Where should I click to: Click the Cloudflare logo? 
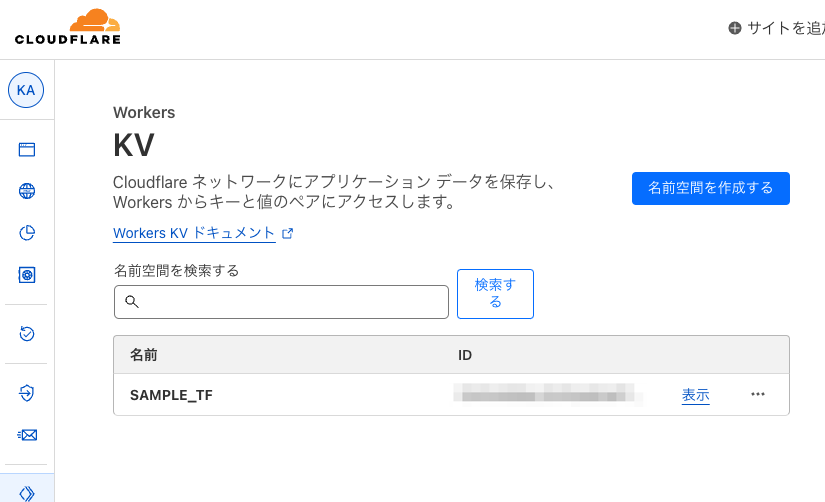tap(68, 26)
